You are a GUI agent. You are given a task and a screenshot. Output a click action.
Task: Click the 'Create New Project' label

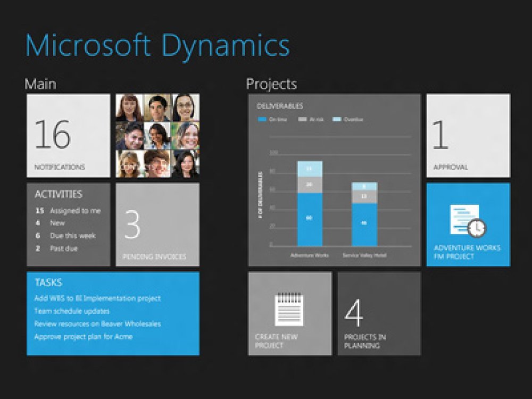coord(277,341)
